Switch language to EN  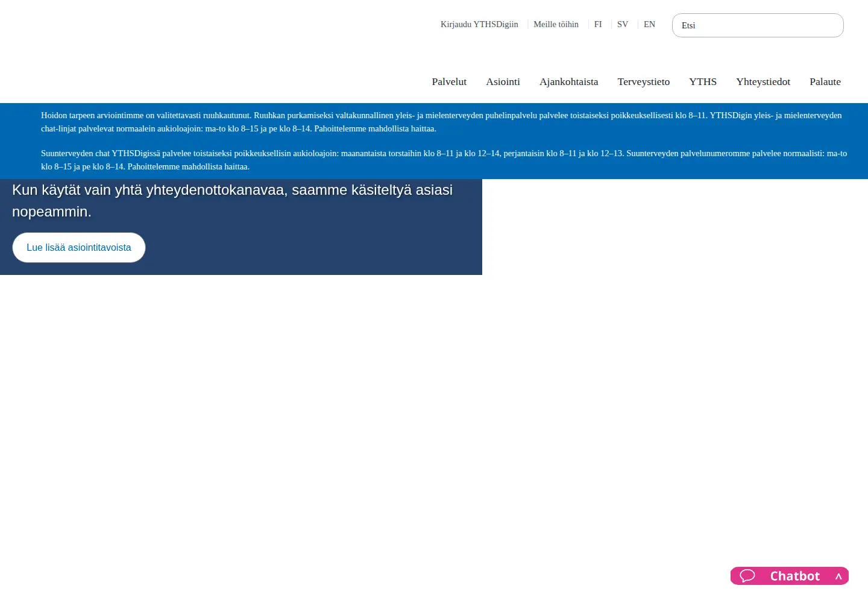tap(649, 24)
